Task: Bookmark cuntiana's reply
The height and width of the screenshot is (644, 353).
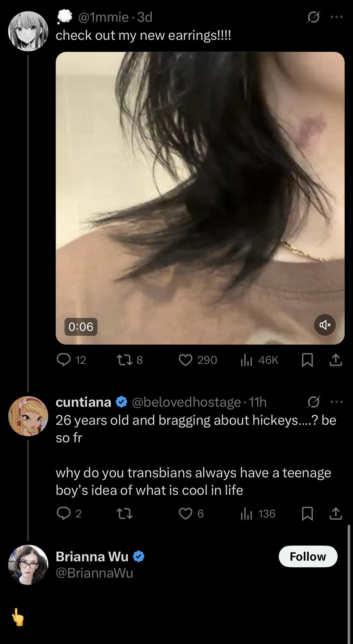Action: pyautogui.click(x=307, y=514)
